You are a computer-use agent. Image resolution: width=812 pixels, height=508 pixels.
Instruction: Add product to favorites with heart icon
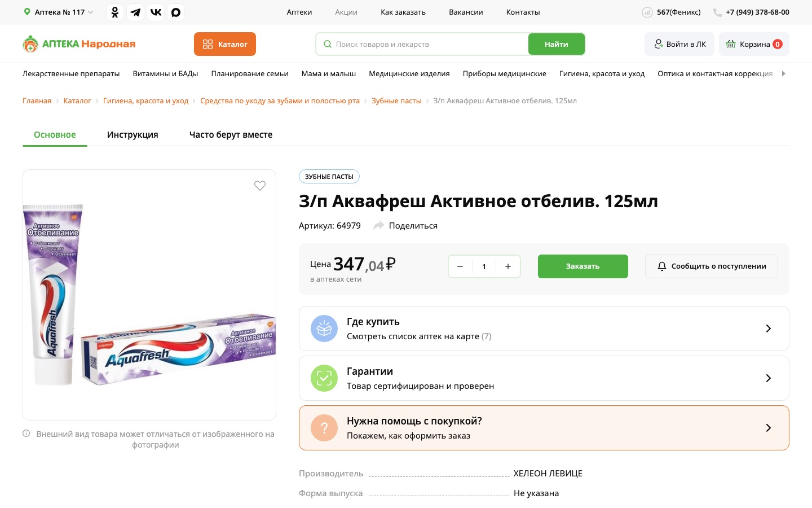pos(260,186)
